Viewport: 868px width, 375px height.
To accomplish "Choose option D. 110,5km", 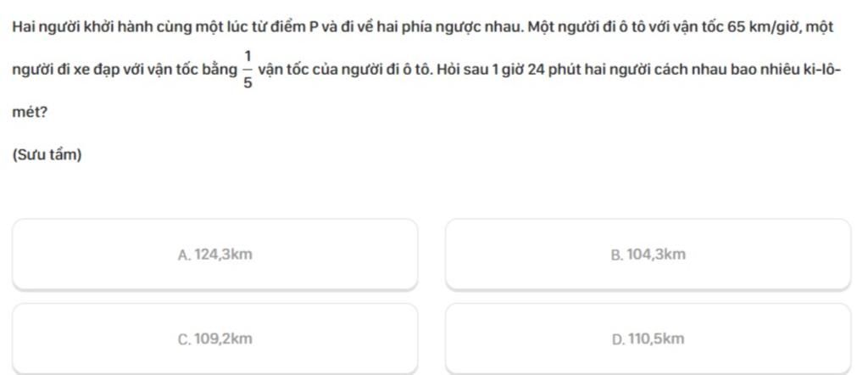I will tap(648, 339).
